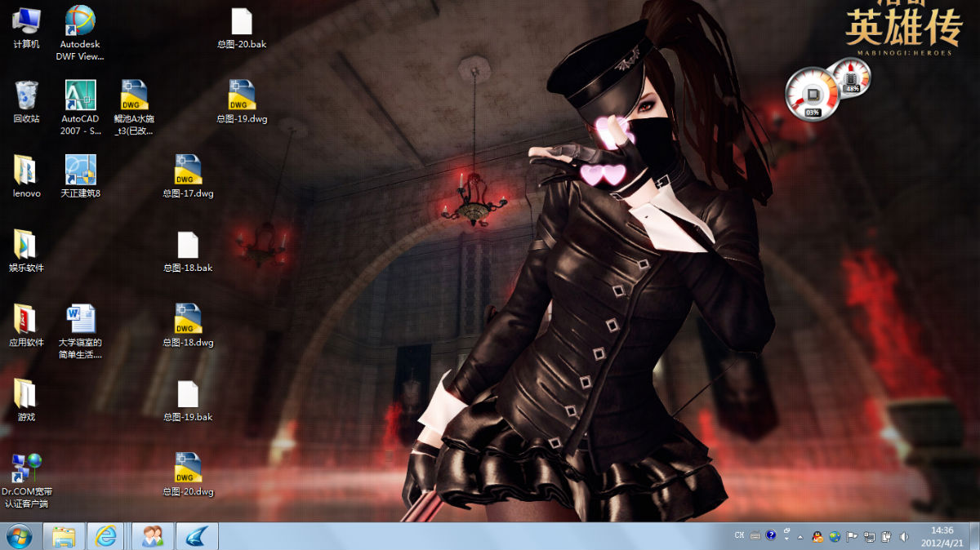Open Autodesk DWF Viewer shortcut
The height and width of the screenshot is (550, 980).
click(80, 33)
